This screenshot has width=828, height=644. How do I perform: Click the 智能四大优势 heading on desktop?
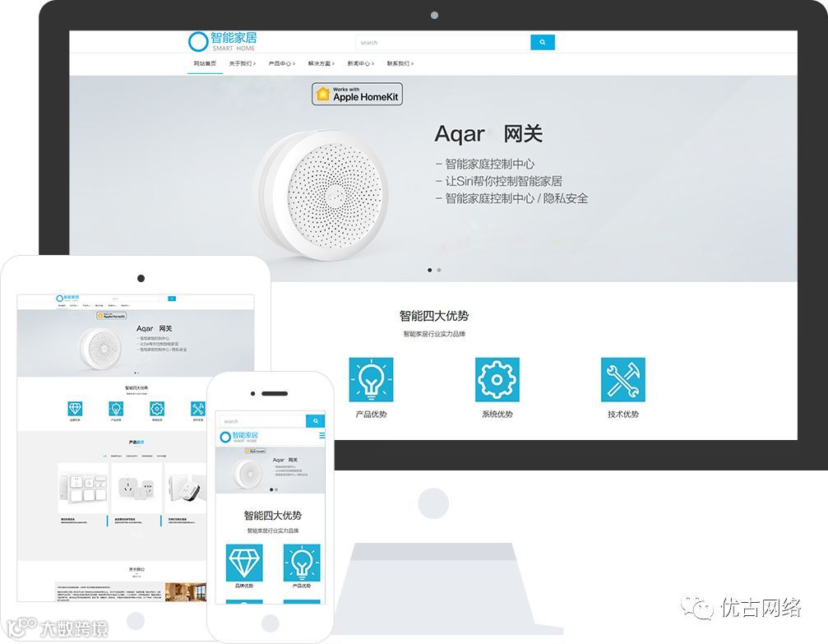pyautogui.click(x=434, y=316)
